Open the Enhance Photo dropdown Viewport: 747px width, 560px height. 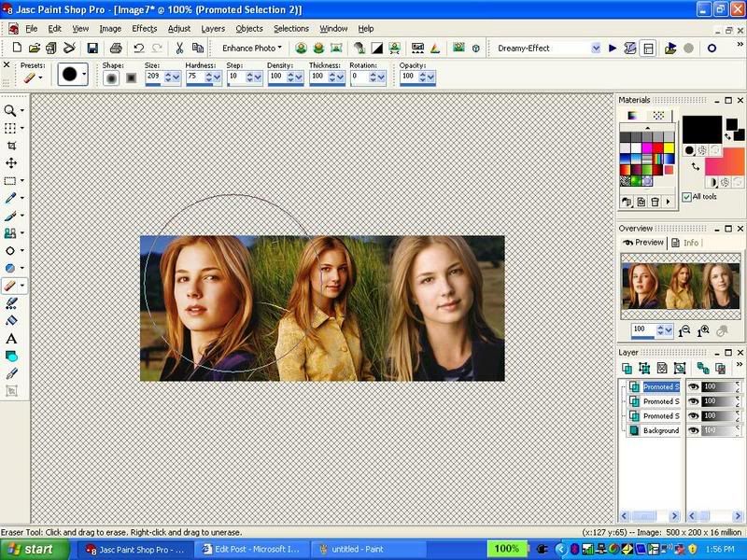[251, 48]
